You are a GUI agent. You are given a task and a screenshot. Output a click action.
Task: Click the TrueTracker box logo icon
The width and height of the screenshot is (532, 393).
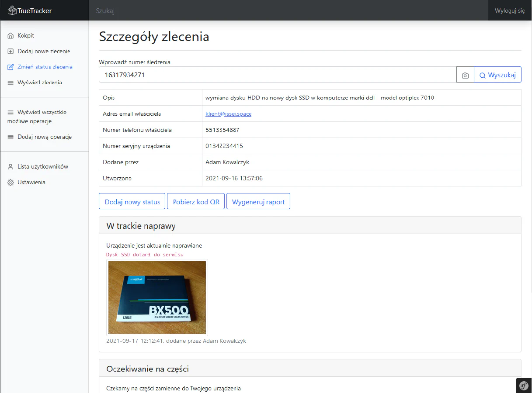pyautogui.click(x=12, y=10)
